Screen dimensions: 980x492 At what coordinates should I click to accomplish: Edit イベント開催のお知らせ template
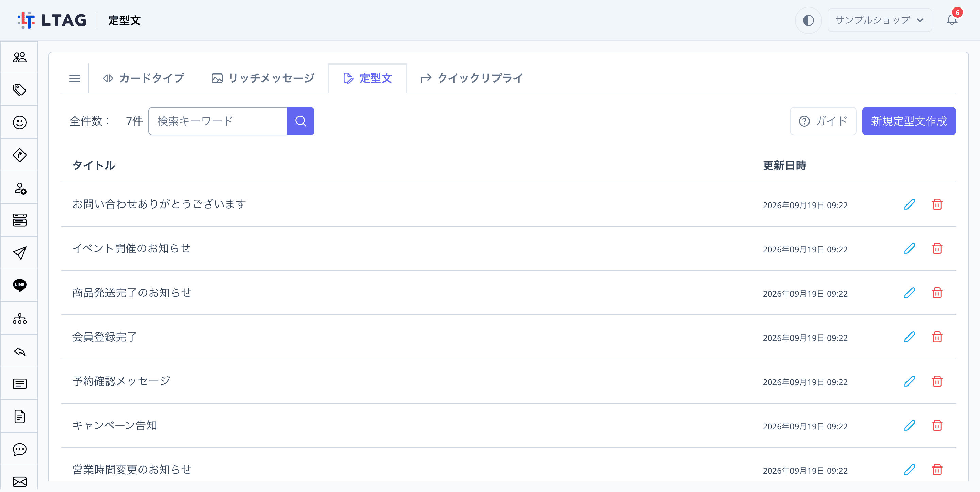coord(910,248)
